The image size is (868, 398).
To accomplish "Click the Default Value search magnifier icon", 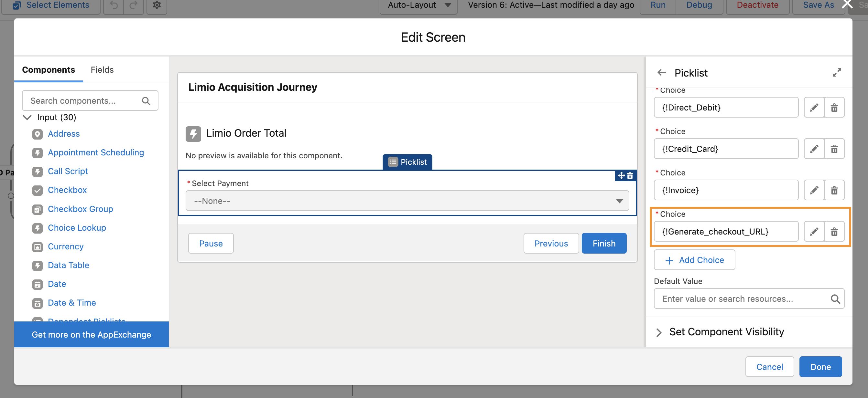I will point(835,299).
